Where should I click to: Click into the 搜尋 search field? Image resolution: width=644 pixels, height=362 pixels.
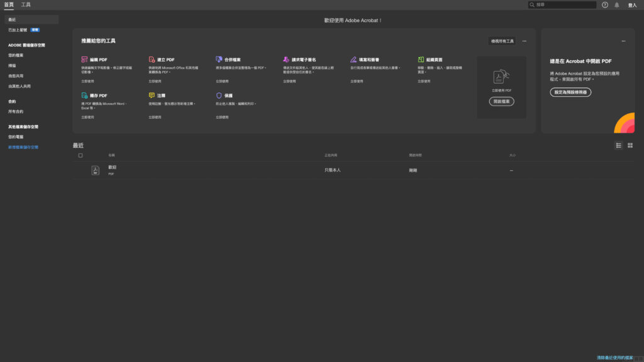[x=562, y=5]
